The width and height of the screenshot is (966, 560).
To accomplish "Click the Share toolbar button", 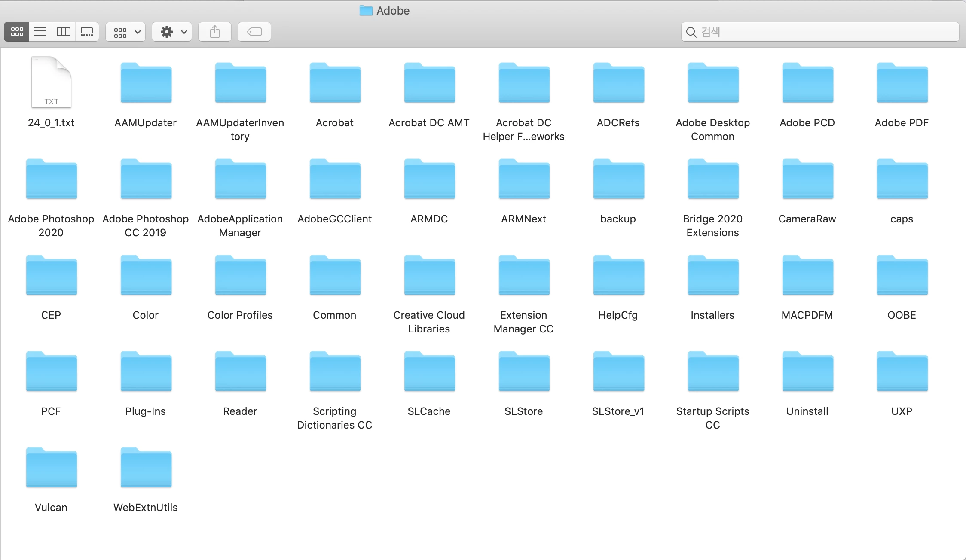I will [215, 32].
